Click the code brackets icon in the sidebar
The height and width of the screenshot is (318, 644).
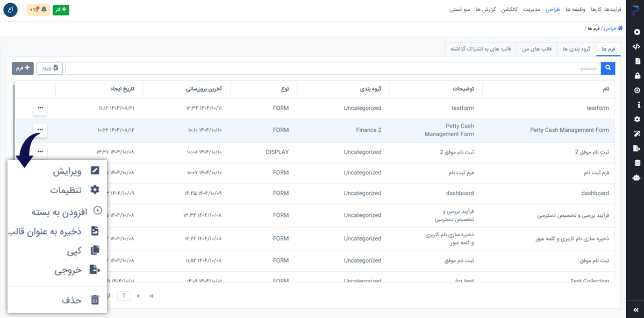637,46
